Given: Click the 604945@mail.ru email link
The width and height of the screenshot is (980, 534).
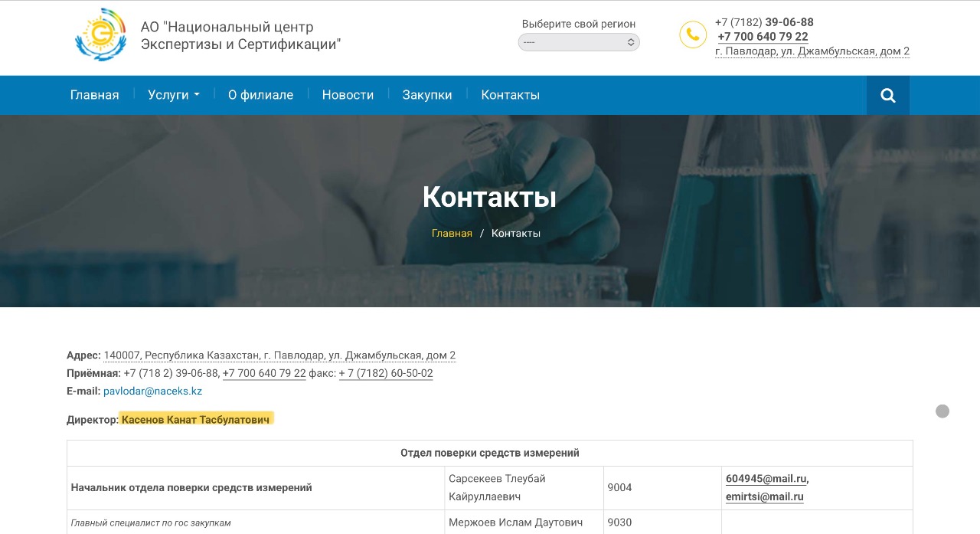Looking at the screenshot, I should (766, 478).
